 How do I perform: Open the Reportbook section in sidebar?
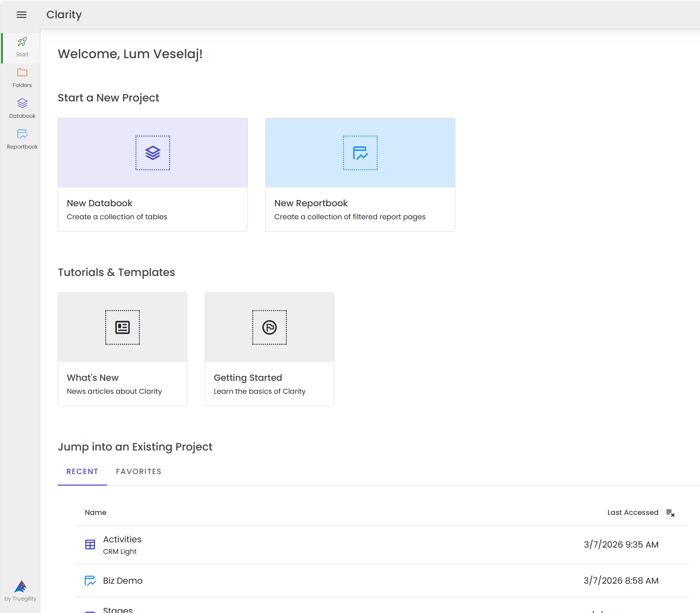coord(22,138)
